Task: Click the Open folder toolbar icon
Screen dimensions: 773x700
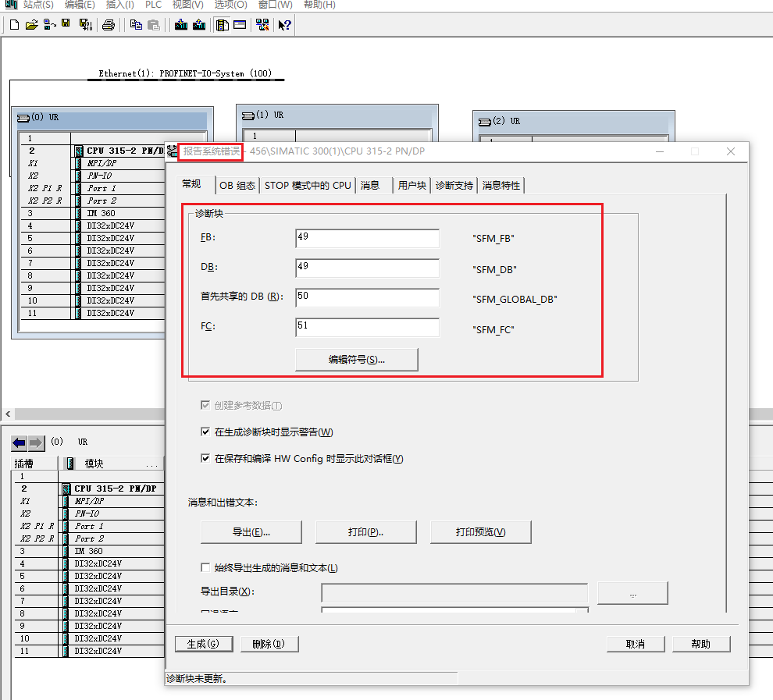Action: [x=31, y=25]
